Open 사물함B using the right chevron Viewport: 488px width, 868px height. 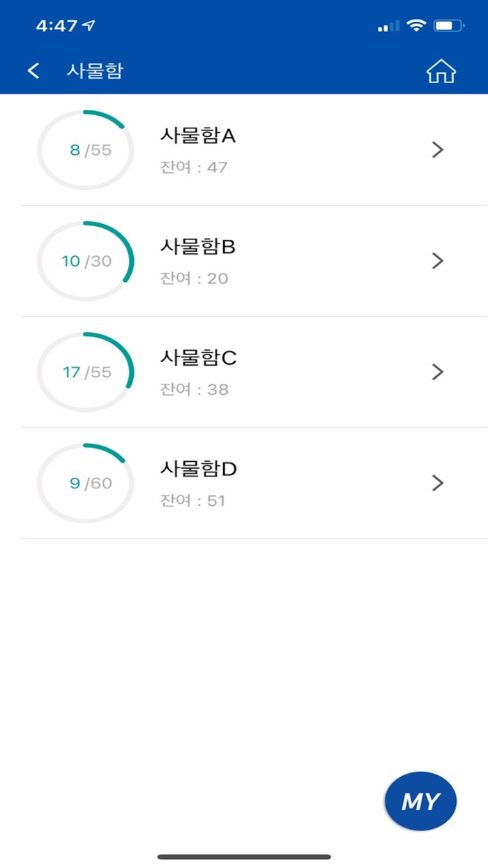pyautogui.click(x=438, y=260)
